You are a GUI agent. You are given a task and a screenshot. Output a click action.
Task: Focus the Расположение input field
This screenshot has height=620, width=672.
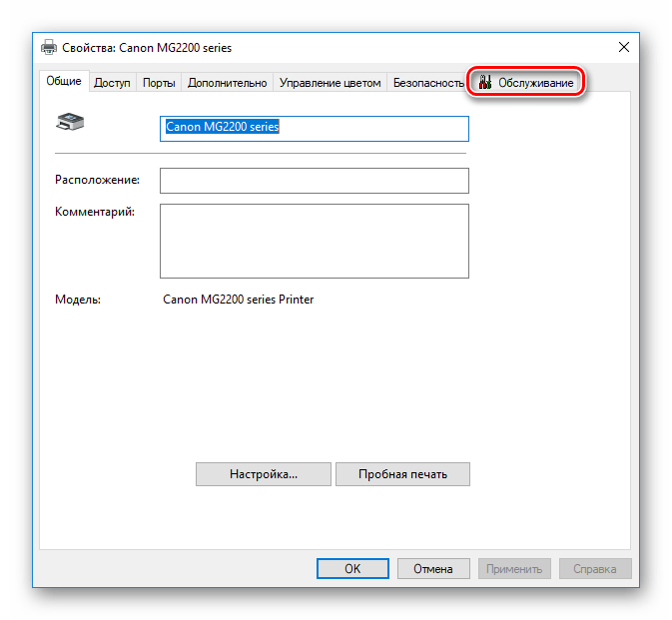click(314, 180)
